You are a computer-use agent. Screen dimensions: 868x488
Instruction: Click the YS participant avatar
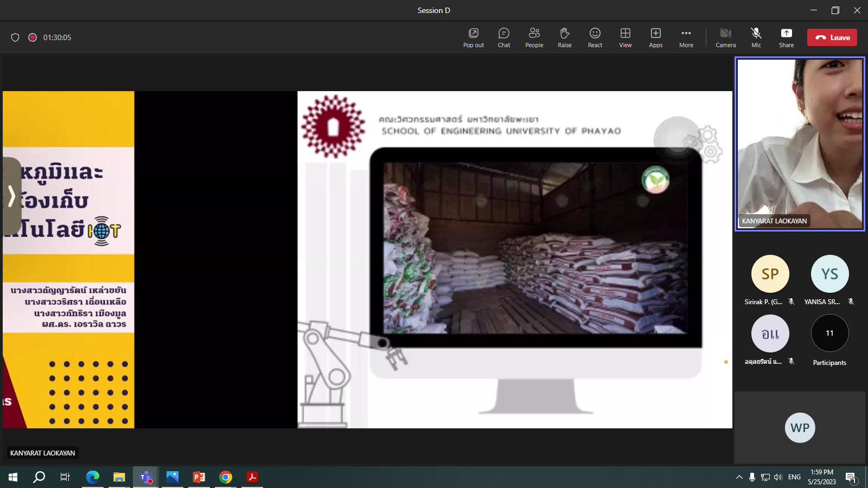coord(829,274)
